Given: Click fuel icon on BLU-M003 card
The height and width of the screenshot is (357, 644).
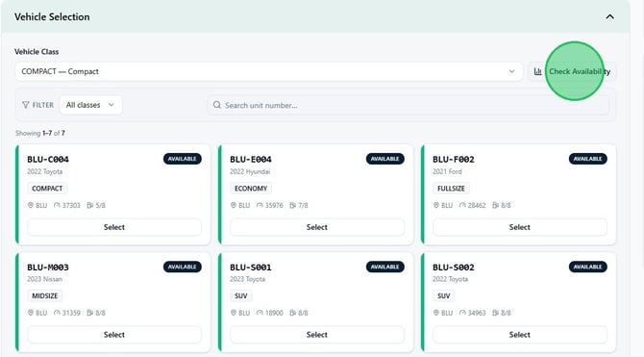Looking at the screenshot, I should pos(90,313).
